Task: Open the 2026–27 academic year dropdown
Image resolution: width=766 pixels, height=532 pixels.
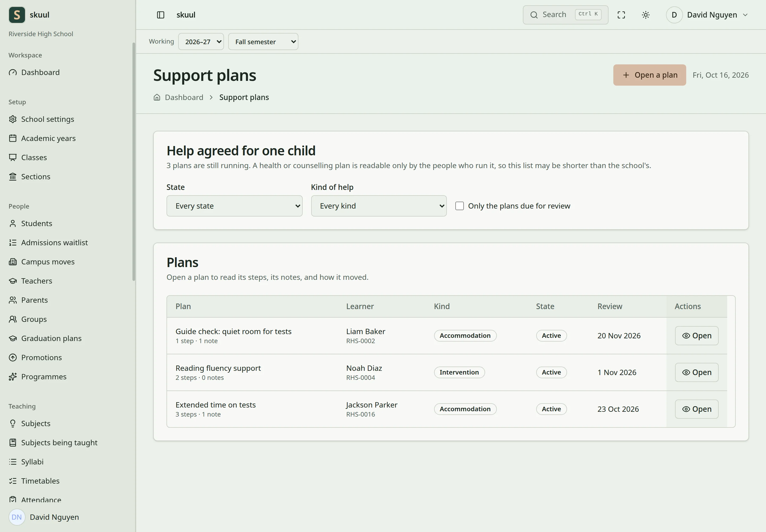Action: 201,42
